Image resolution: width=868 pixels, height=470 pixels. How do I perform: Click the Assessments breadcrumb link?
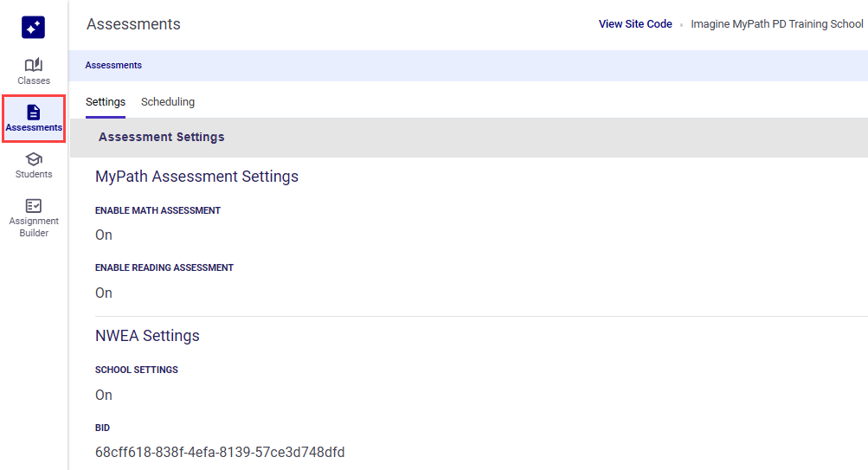tap(113, 65)
